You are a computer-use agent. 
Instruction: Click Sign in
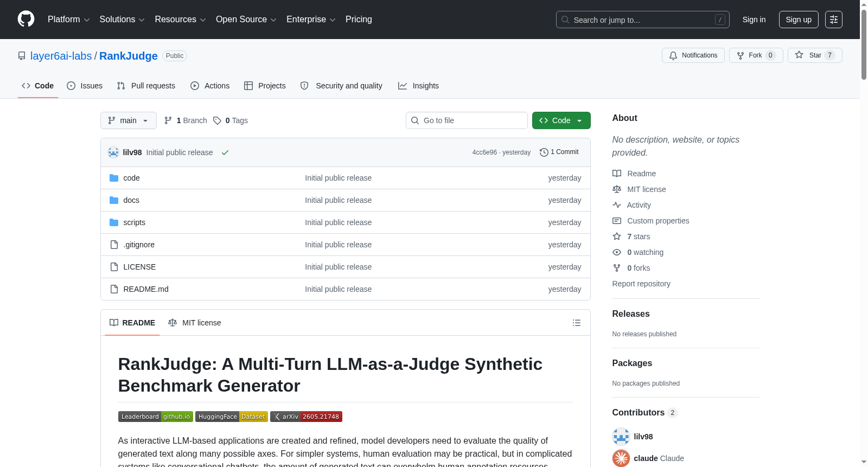pos(754,20)
